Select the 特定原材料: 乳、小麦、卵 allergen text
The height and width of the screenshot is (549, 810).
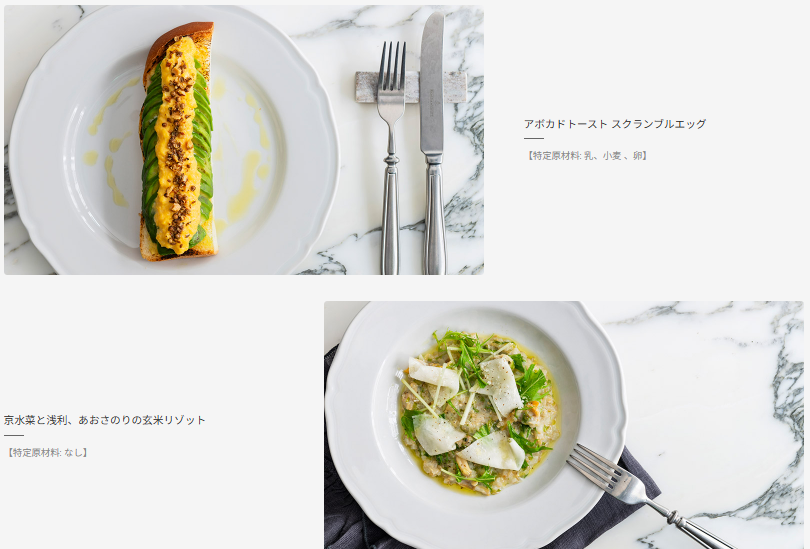pyautogui.click(x=586, y=155)
